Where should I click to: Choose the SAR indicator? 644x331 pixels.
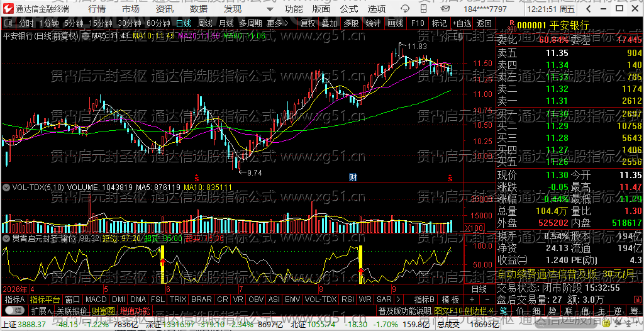point(384,300)
